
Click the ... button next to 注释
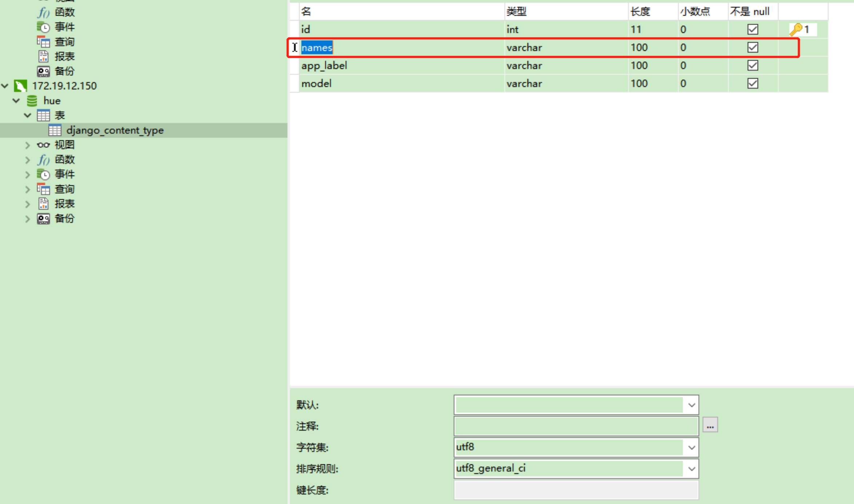coord(710,425)
